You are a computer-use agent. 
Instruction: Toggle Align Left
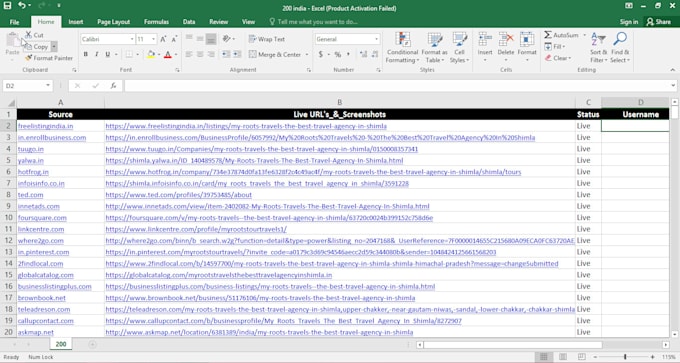pos(189,54)
